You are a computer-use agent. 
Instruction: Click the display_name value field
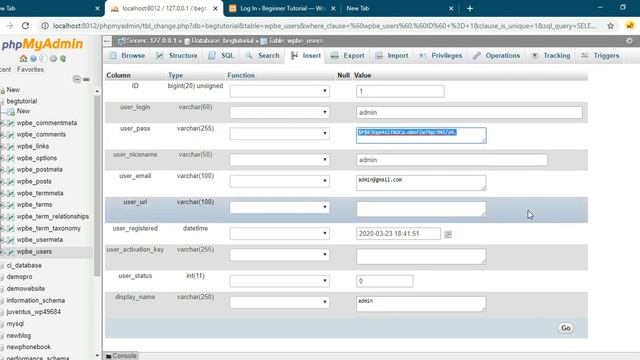tap(421, 304)
